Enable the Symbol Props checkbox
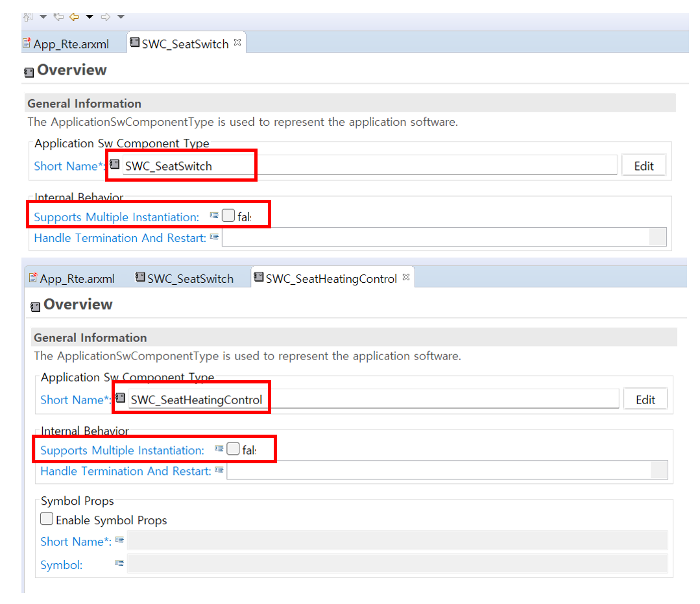 [47, 519]
